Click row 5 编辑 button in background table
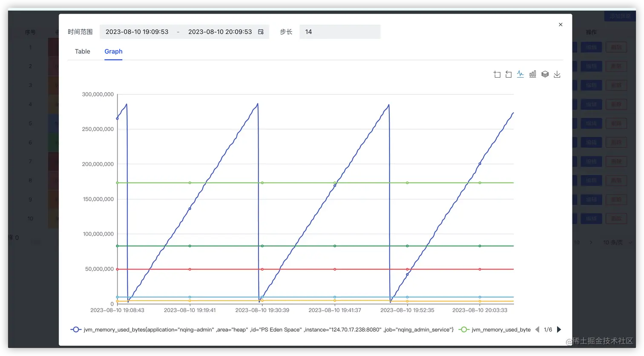 [x=591, y=124]
